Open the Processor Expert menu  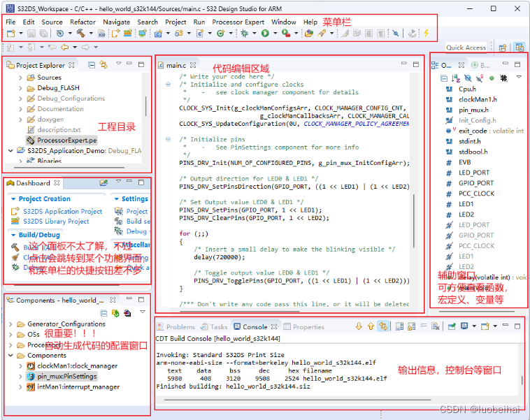[238, 22]
